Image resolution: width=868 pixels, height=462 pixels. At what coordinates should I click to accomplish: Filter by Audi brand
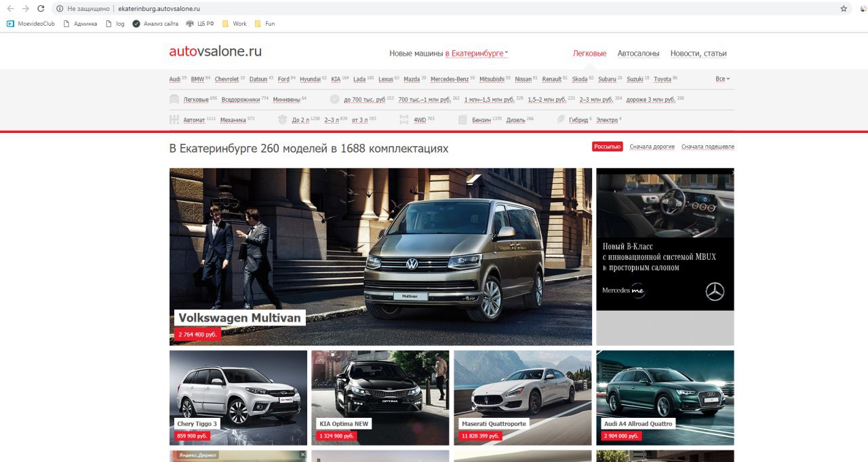175,79
